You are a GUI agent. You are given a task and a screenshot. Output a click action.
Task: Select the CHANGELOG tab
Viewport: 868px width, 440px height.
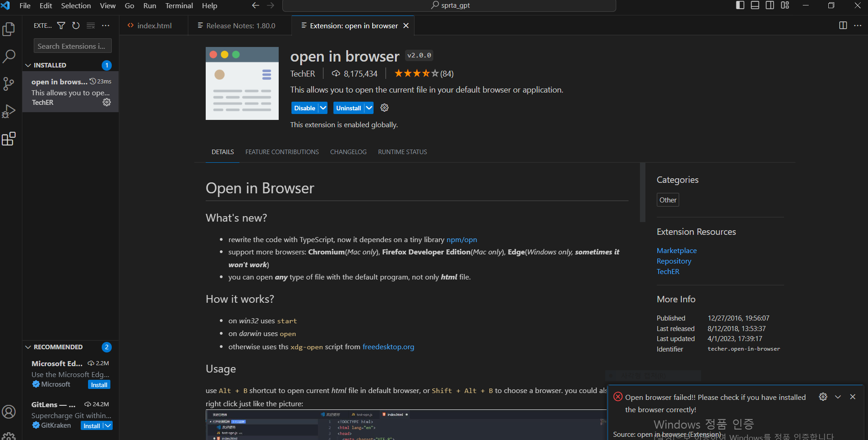click(x=348, y=152)
